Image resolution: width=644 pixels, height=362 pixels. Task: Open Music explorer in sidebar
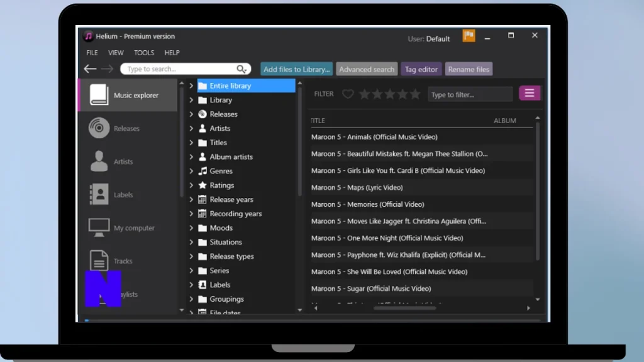click(x=128, y=95)
